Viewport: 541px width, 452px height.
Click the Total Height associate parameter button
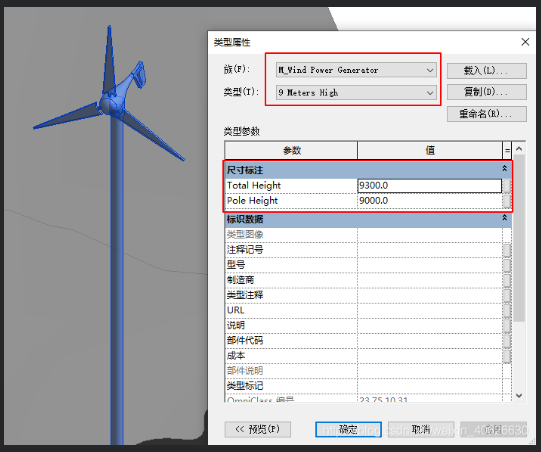click(x=506, y=186)
